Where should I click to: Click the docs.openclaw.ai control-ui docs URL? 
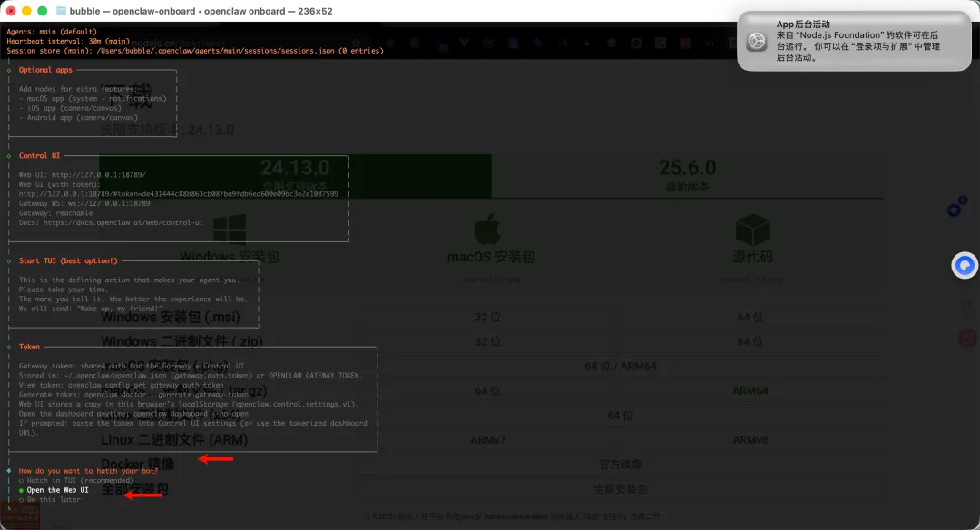tap(122, 222)
